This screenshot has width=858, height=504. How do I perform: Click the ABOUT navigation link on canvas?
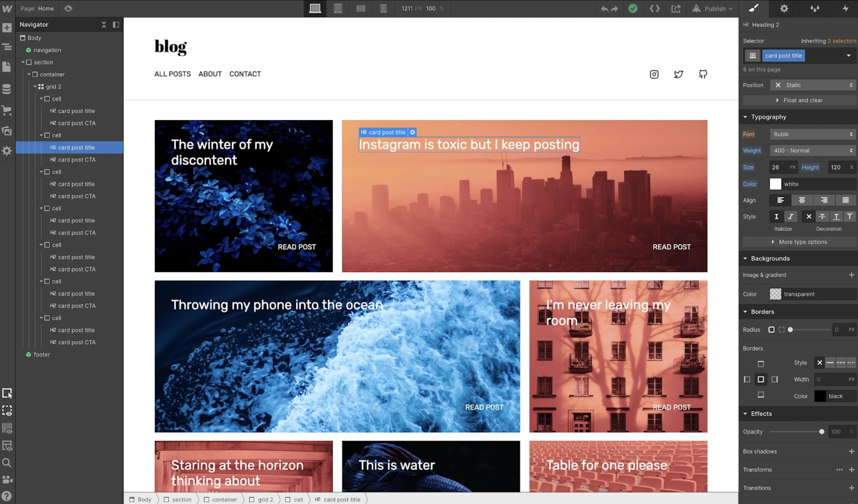tap(210, 74)
